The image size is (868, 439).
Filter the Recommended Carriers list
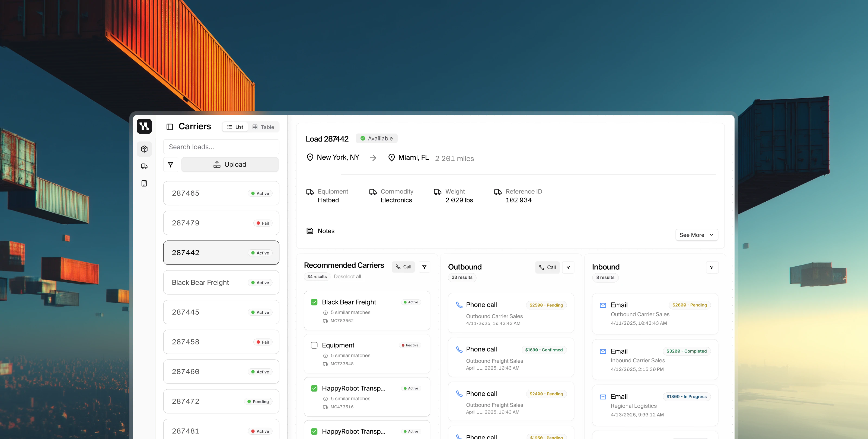pyautogui.click(x=424, y=267)
